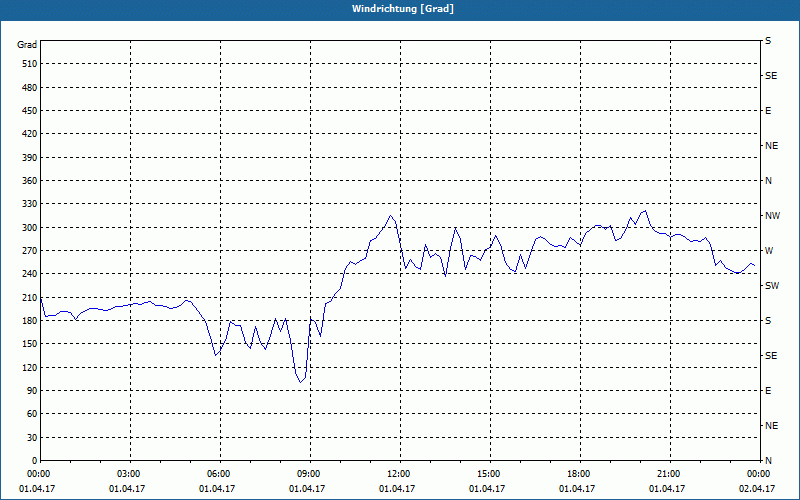Click the 270 degree axis label
The height and width of the screenshot is (500, 800).
[x=30, y=251]
